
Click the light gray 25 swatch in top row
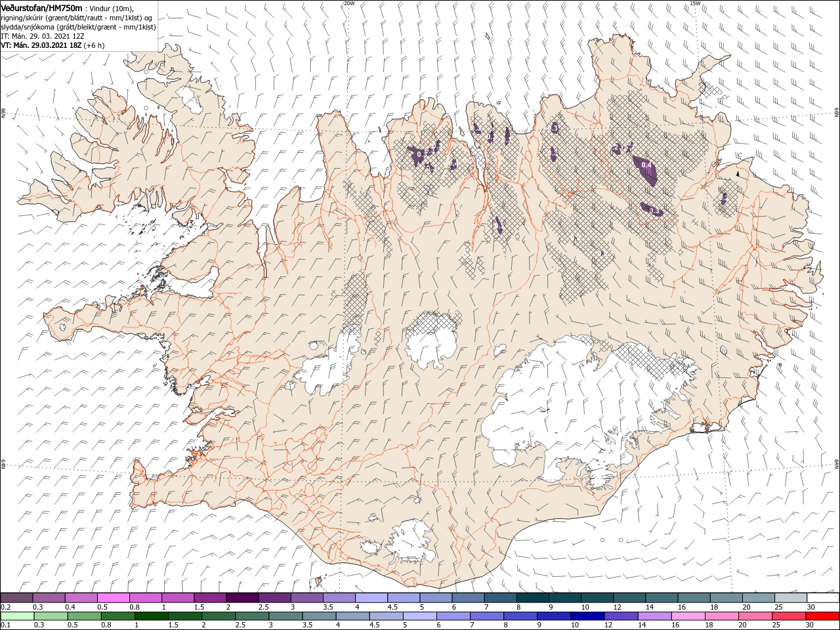tap(791, 598)
